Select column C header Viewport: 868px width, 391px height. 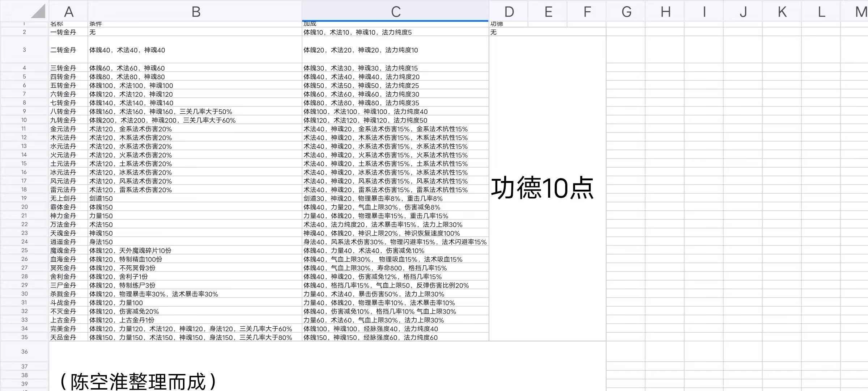coord(395,11)
